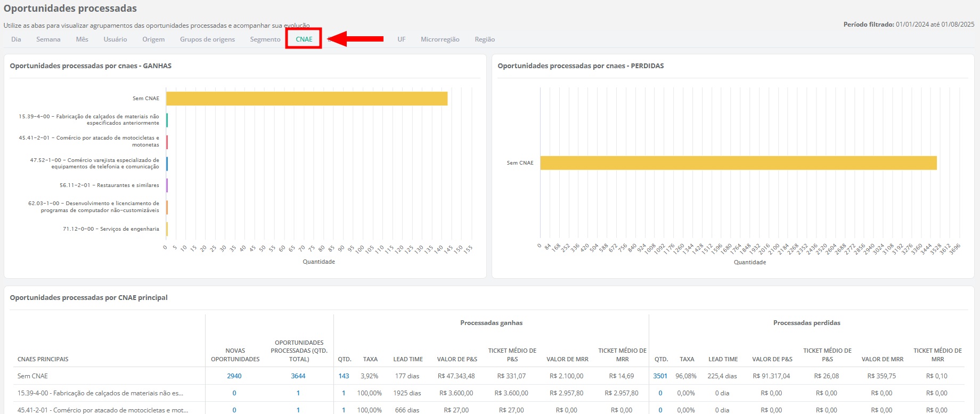Click the purple Restaurantes e similares bar

tap(167, 185)
